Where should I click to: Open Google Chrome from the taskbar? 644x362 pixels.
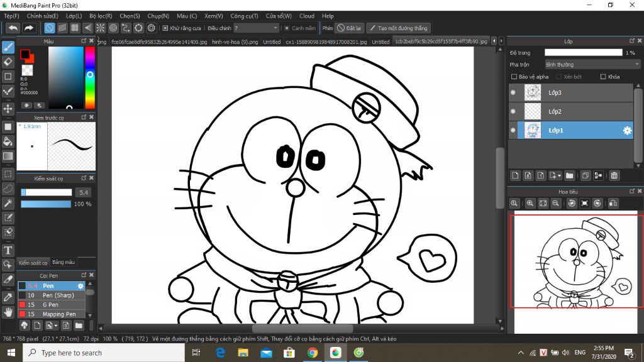(313, 353)
